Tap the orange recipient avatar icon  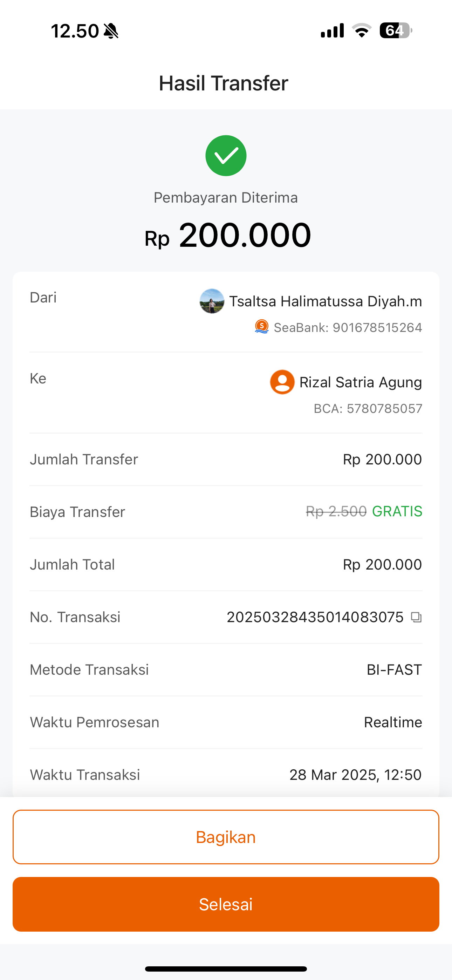[282, 382]
